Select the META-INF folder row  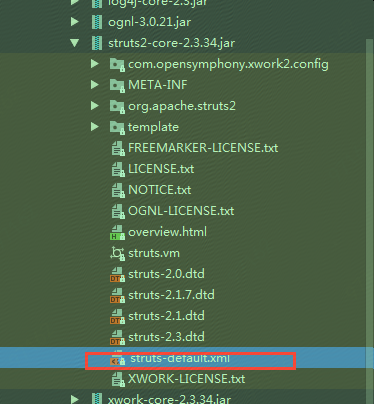[158, 85]
